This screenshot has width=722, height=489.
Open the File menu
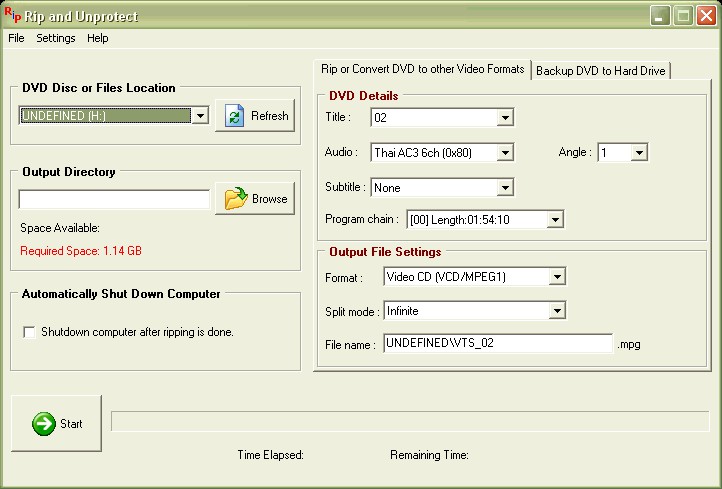(16, 38)
